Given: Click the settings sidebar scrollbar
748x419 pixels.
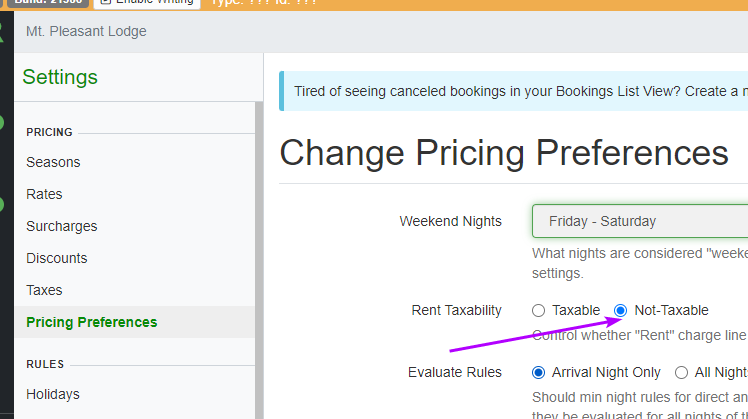Looking at the screenshot, I should (259, 250).
